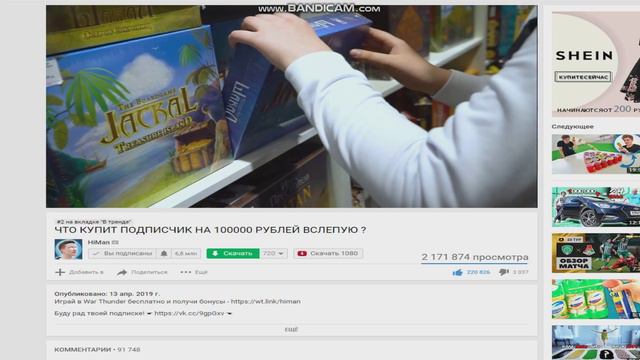Open the SHEIN advertisement banner

[x=596, y=64]
